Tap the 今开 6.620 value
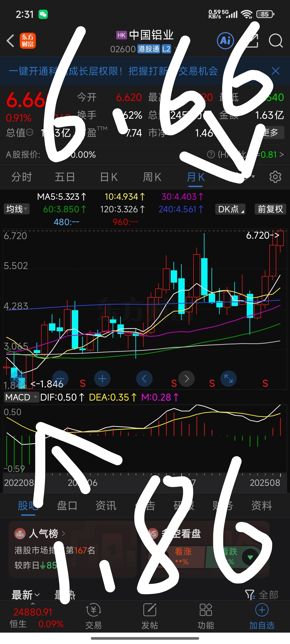 pos(129,97)
